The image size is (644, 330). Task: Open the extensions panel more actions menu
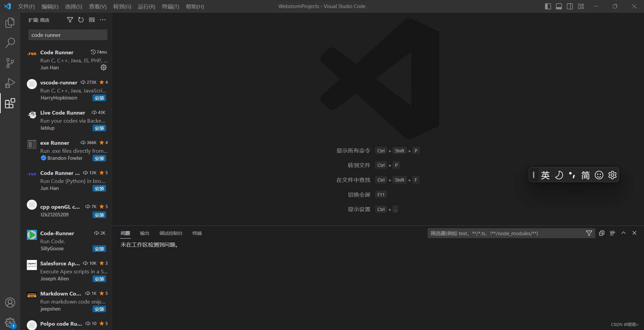coord(103,20)
